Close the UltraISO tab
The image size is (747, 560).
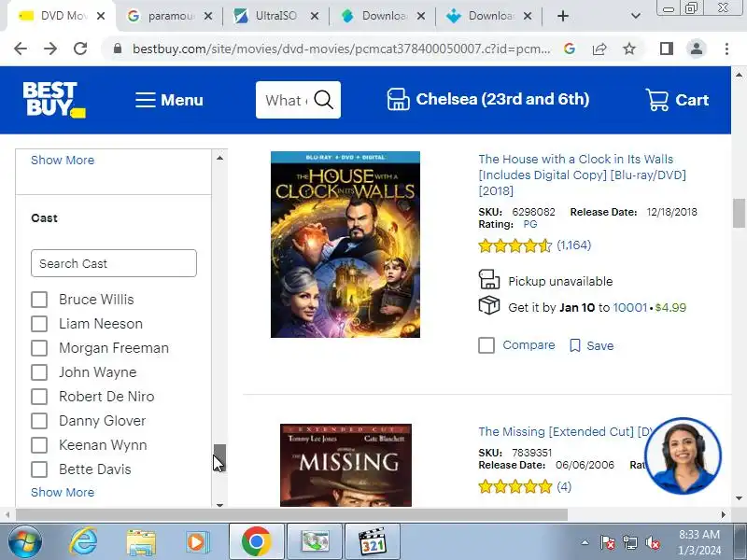pos(315,16)
